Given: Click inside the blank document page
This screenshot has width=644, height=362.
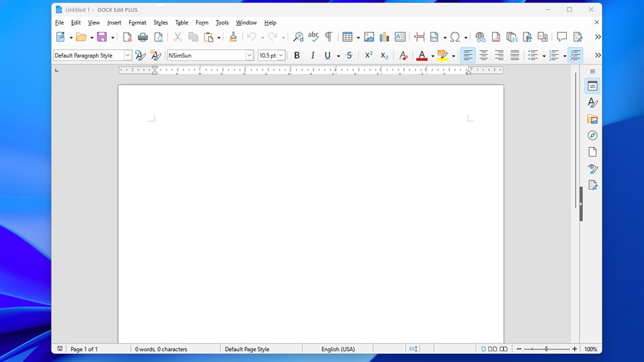Looking at the screenshot, I should click(311, 214).
